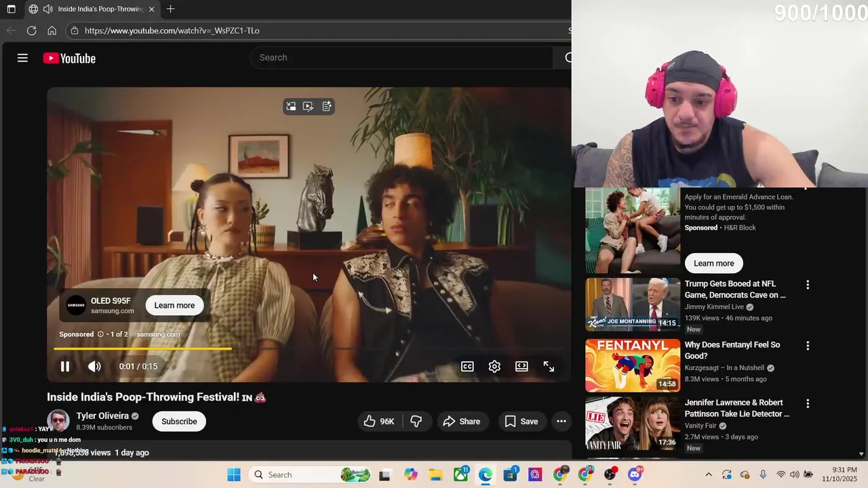
Task: Save the video to a playlist
Action: (x=521, y=422)
